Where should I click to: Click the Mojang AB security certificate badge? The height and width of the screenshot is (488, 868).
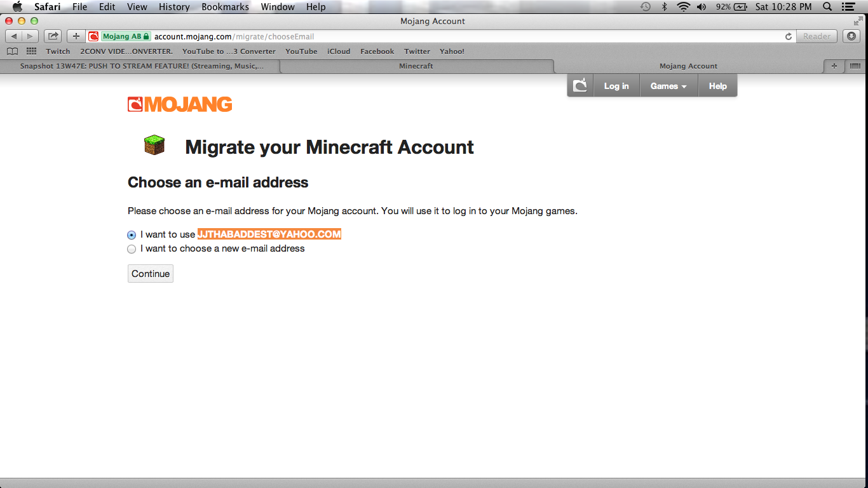126,36
